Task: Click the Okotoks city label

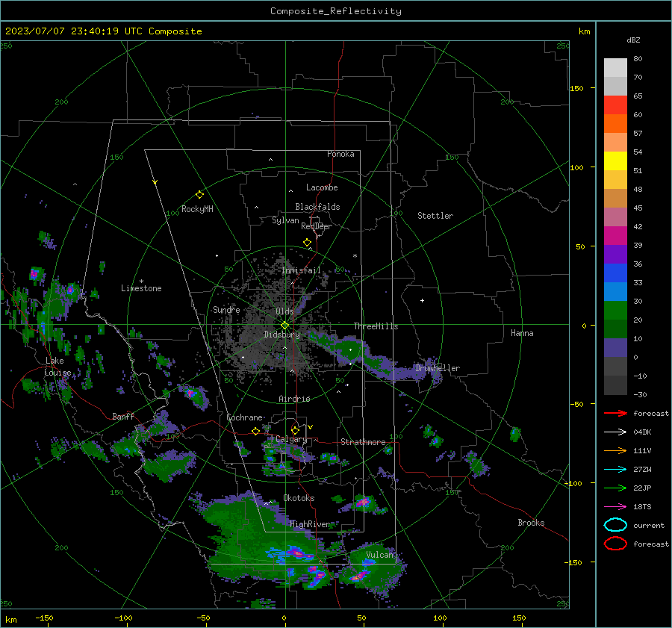Action: point(299,498)
